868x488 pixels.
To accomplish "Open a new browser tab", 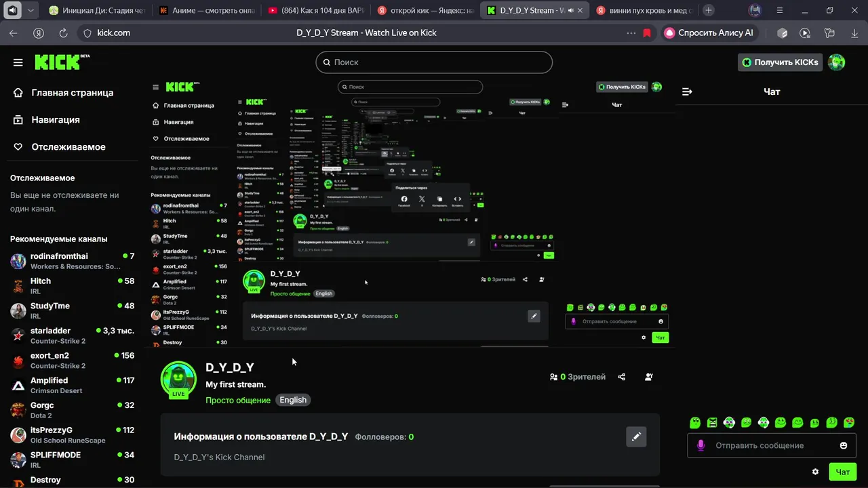I will click(x=709, y=10).
